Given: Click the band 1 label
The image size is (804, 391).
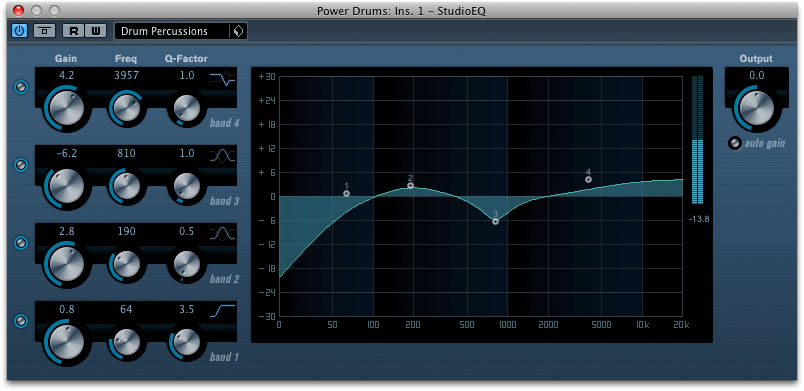Looking at the screenshot, I should 224,357.
